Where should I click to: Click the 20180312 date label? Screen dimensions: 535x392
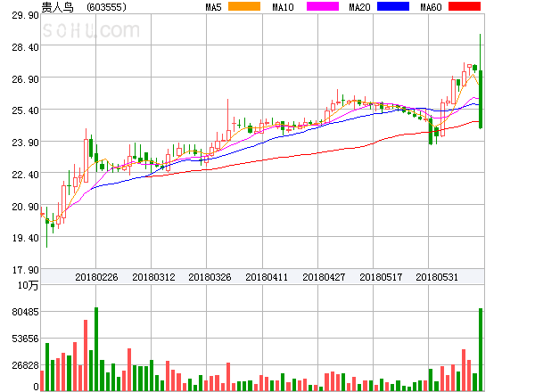(x=153, y=277)
